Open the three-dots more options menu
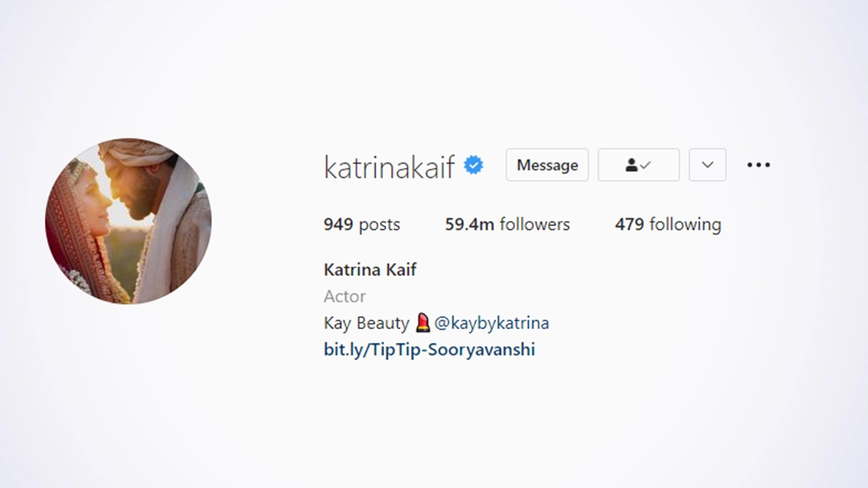Viewport: 868px width, 488px height. (x=758, y=165)
